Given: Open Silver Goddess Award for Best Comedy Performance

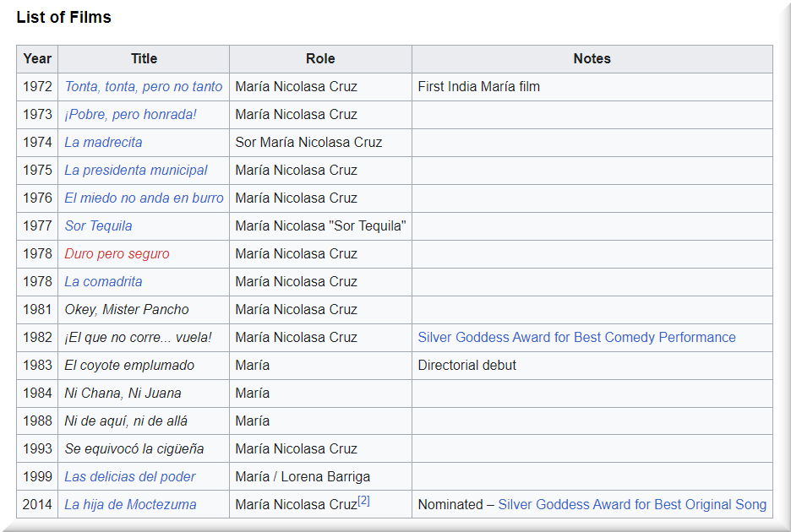Looking at the screenshot, I should (576, 338).
